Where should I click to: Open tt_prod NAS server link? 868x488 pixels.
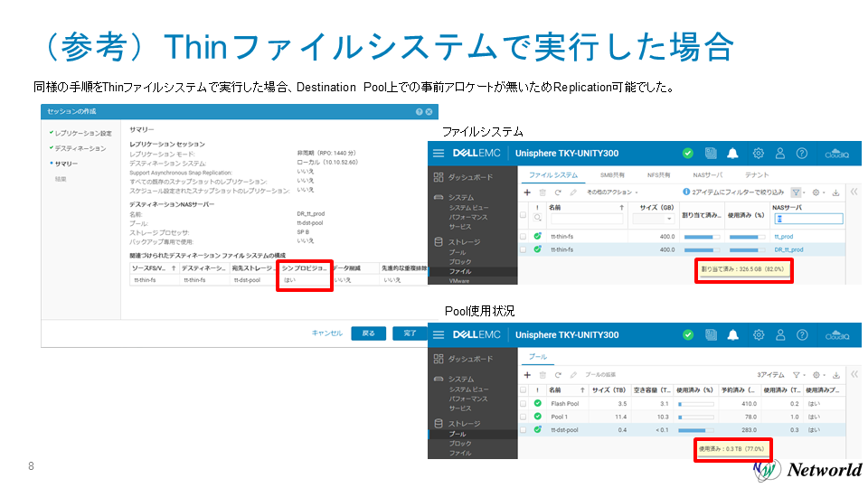point(783,236)
